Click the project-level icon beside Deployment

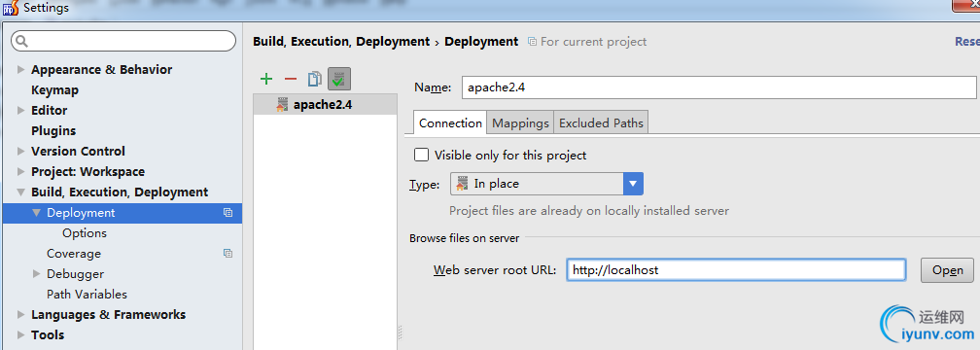tap(228, 213)
